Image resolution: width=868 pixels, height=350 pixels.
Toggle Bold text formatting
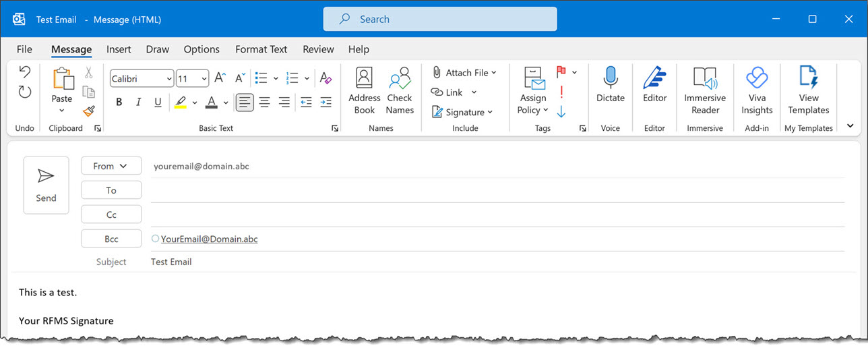(119, 103)
